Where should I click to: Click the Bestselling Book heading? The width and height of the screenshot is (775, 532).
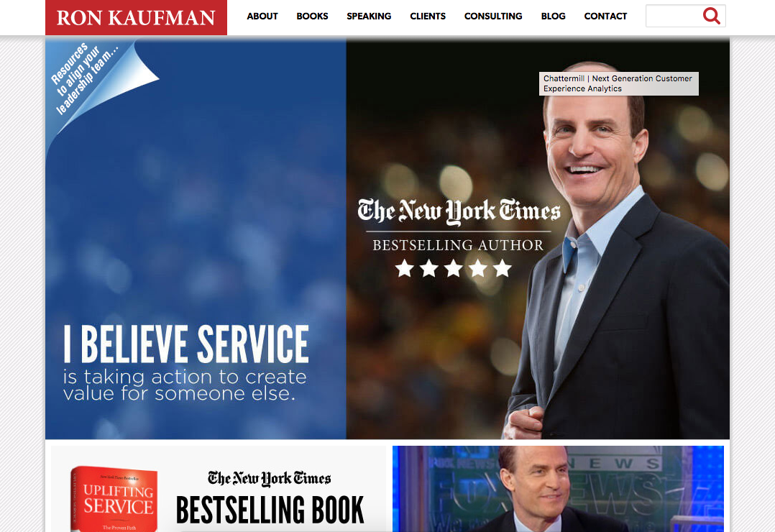coord(270,510)
